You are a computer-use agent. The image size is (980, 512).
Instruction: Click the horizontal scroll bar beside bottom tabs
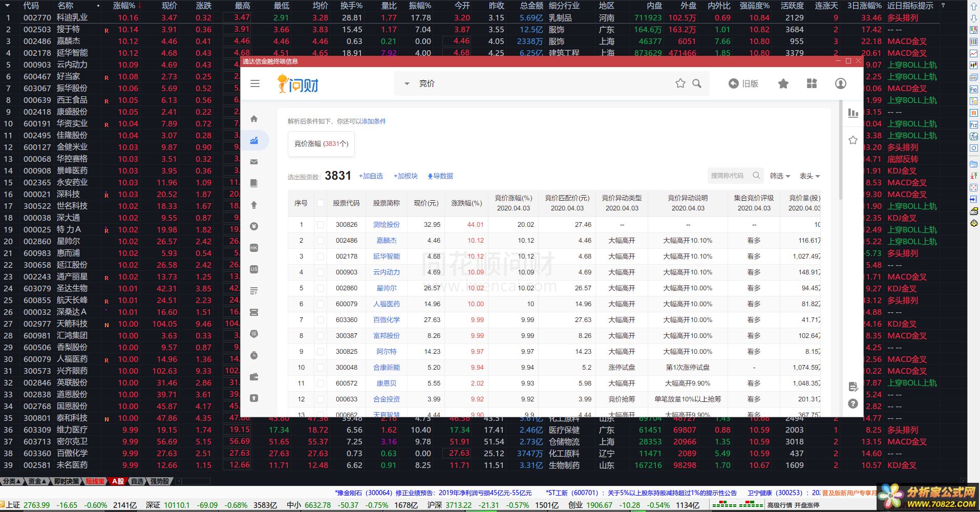coord(193,481)
